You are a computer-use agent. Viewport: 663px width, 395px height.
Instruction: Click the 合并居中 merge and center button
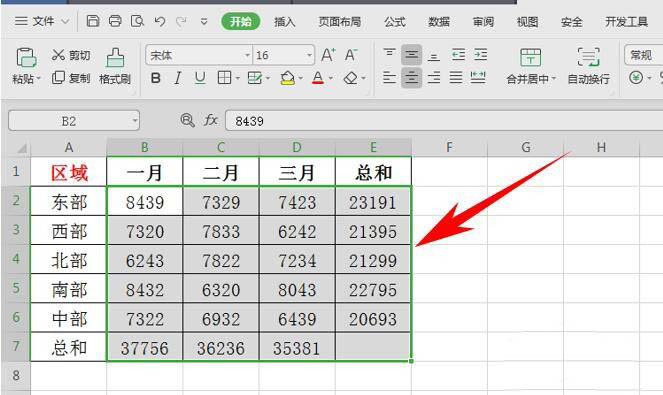531,66
